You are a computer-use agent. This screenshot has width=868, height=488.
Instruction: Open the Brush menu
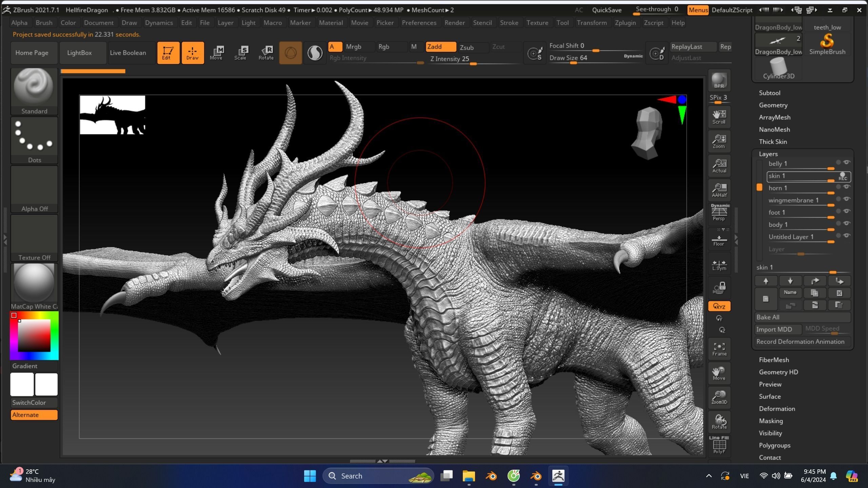pos(44,23)
